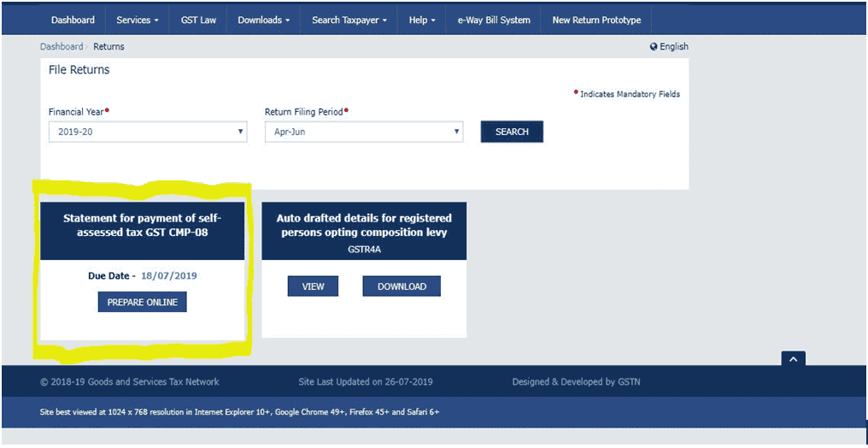Click PREPARE ONLINE for GST CMP-08

pyautogui.click(x=142, y=302)
